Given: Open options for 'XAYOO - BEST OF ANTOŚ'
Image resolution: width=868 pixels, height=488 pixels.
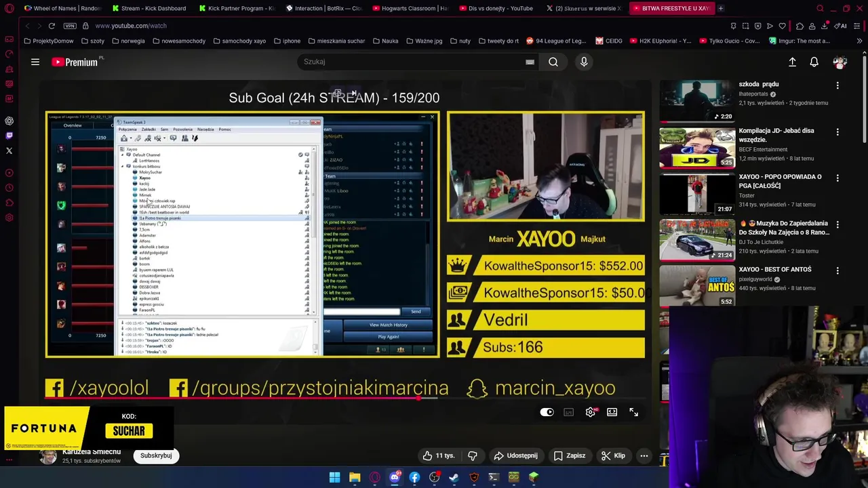Looking at the screenshot, I should (837, 270).
